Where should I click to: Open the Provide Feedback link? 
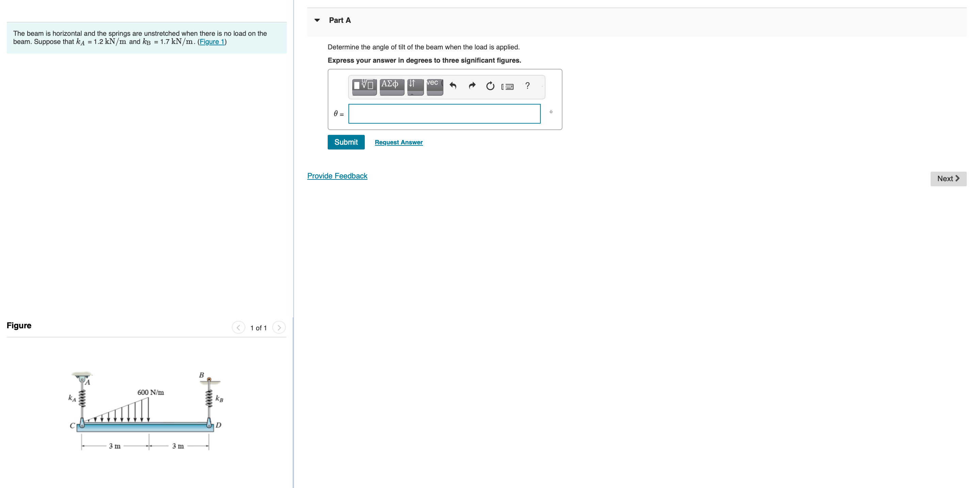coord(337,176)
